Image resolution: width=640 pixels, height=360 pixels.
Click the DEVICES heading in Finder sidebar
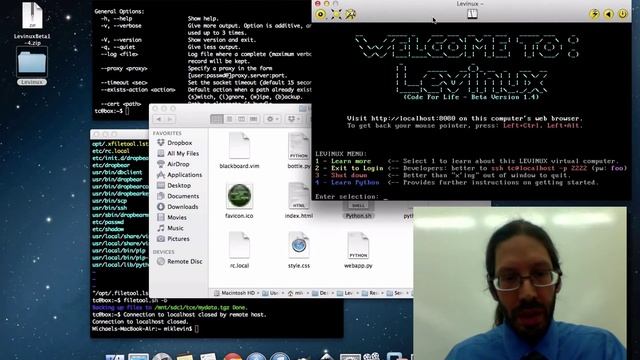(163, 252)
